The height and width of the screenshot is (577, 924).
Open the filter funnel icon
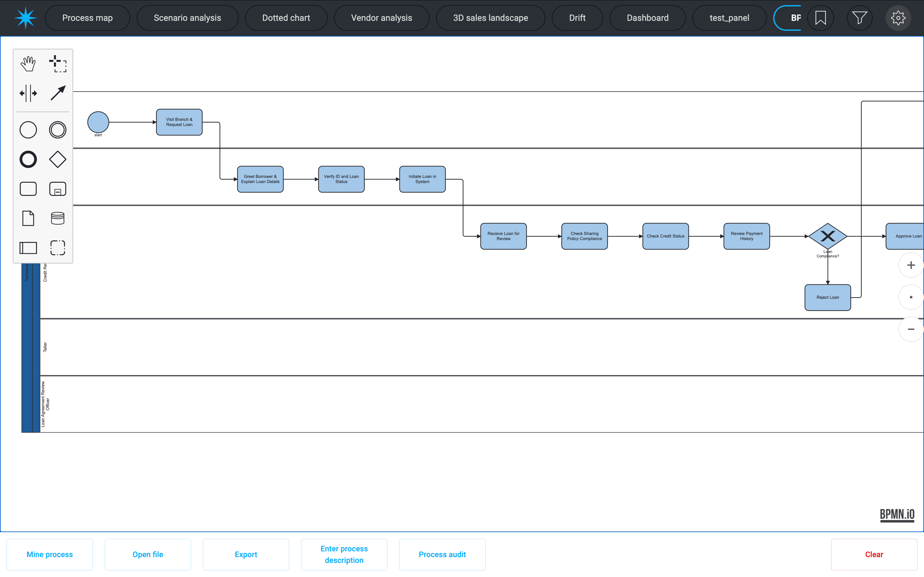pos(860,18)
